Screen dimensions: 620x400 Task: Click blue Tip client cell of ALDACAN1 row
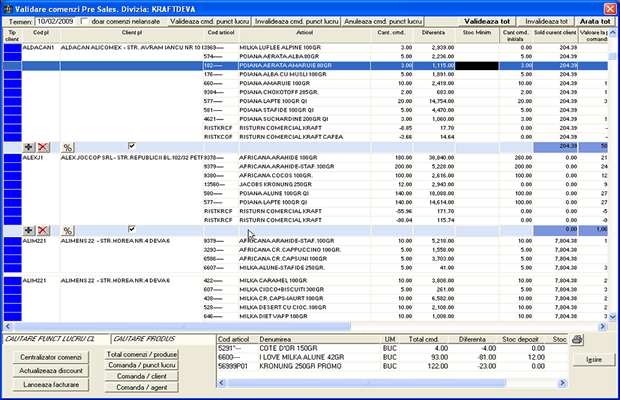pos(13,47)
